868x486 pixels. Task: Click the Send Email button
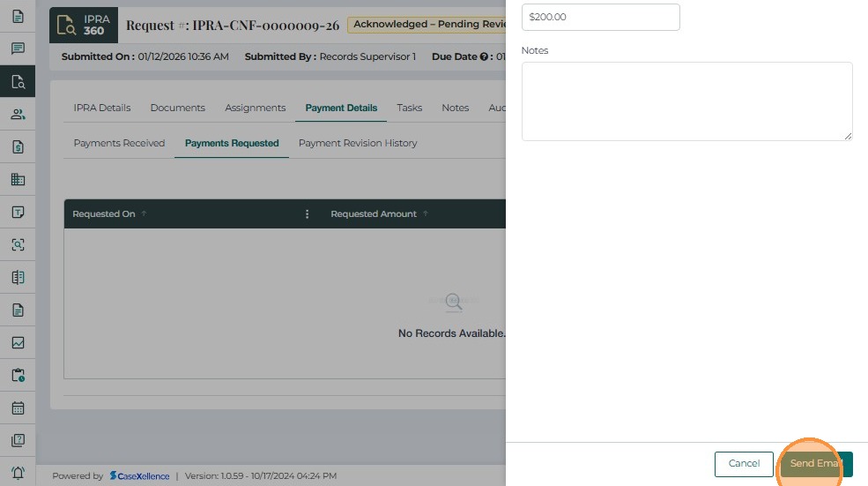click(x=816, y=464)
